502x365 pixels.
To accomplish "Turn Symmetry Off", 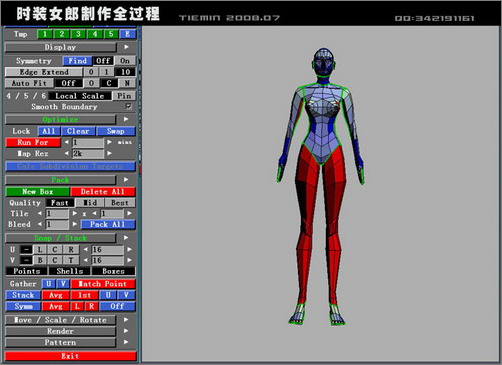I will tap(103, 61).
